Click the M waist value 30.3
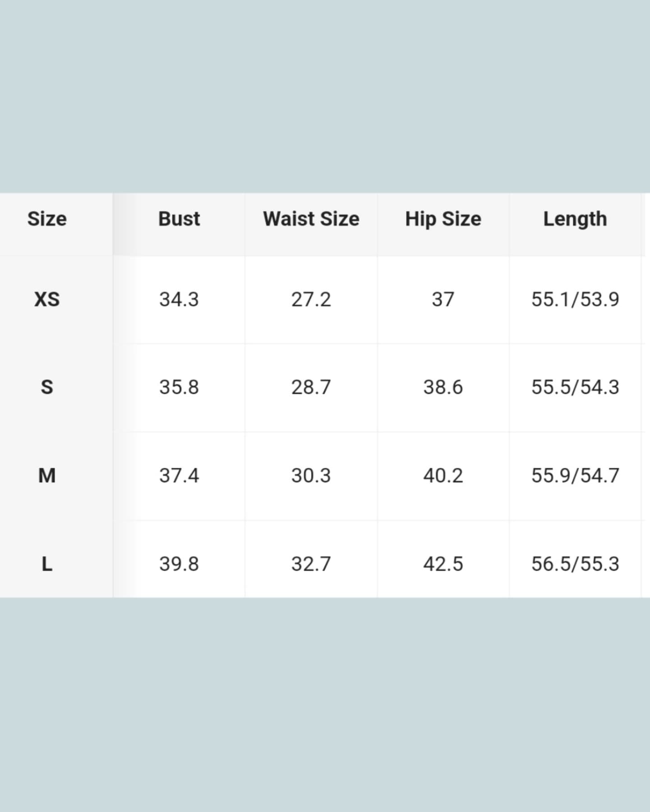Viewport: 650px width, 812px height. tap(311, 475)
